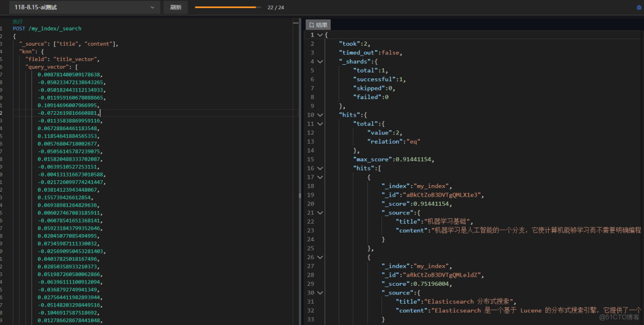Click the chevron inside the connection selector
The width and height of the screenshot is (644, 325).
click(x=153, y=7)
